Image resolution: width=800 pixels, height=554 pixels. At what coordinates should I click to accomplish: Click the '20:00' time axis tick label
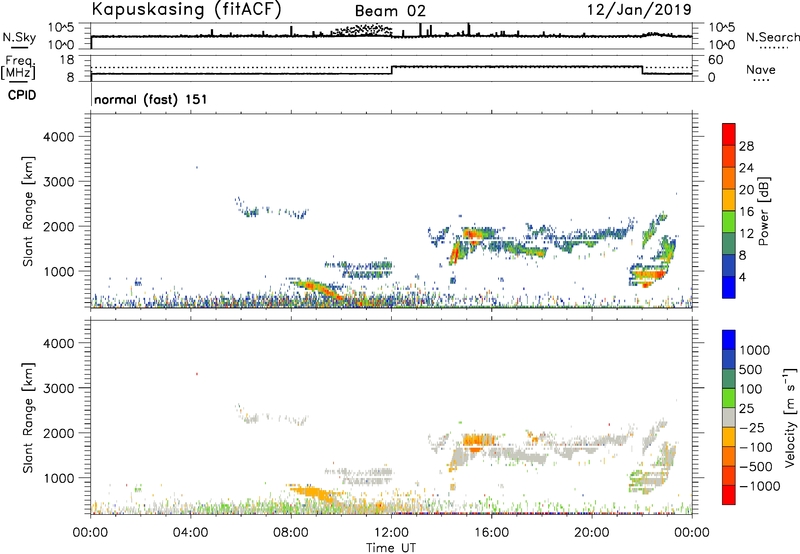(x=591, y=533)
